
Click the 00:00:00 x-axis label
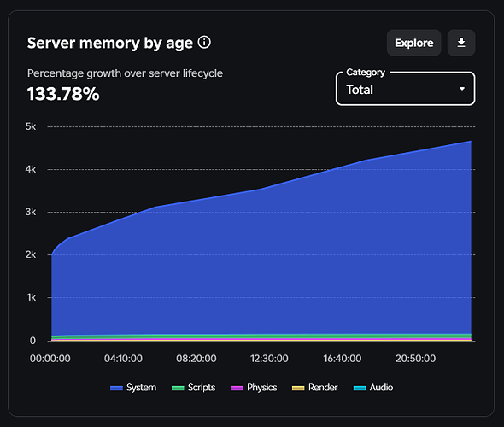50,359
